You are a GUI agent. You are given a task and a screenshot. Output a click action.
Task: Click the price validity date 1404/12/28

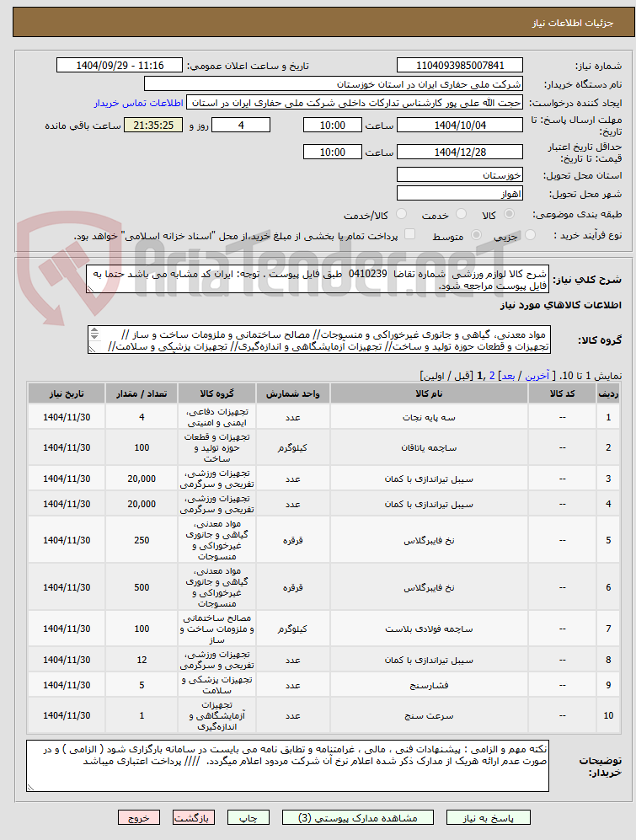(x=460, y=152)
